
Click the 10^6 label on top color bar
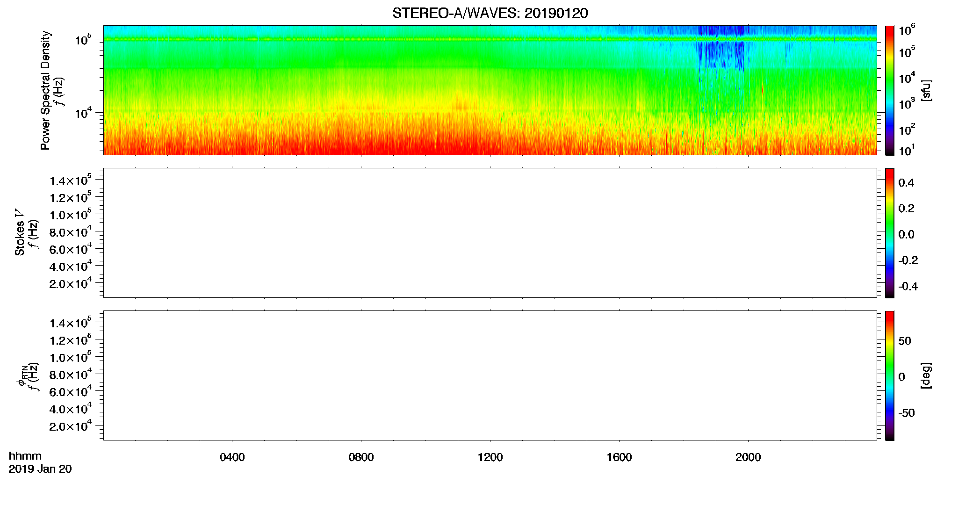pyautogui.click(x=907, y=30)
